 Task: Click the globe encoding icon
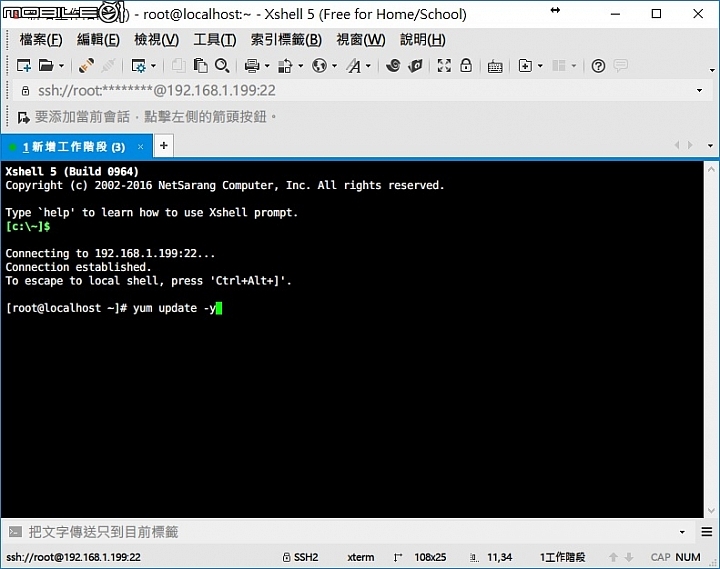319,66
